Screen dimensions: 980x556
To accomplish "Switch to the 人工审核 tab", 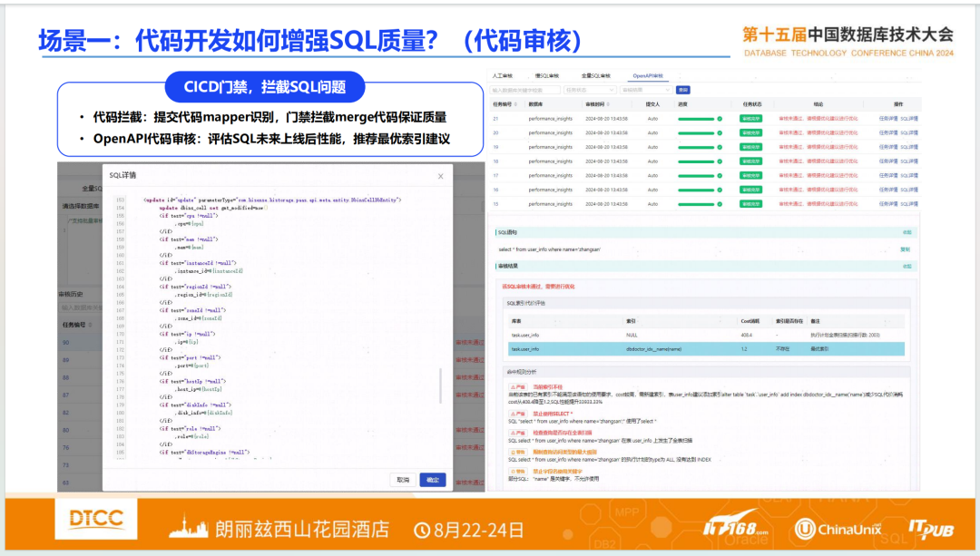I will (x=502, y=75).
